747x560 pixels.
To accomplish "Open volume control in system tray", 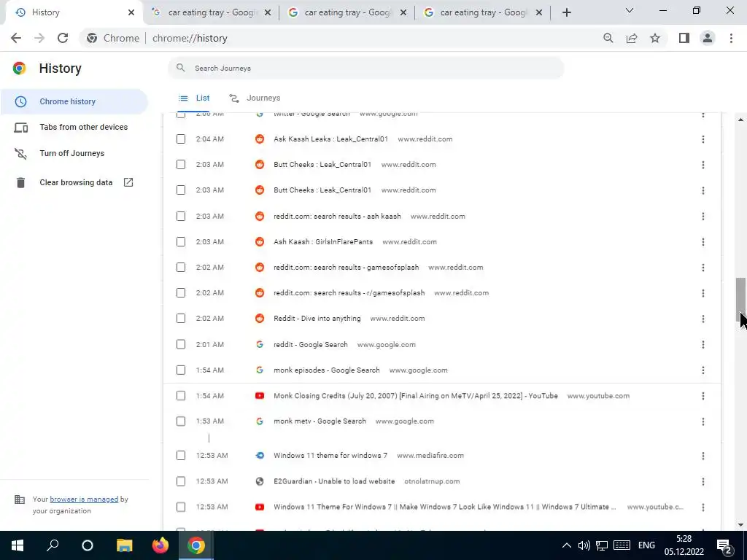I will 584,545.
